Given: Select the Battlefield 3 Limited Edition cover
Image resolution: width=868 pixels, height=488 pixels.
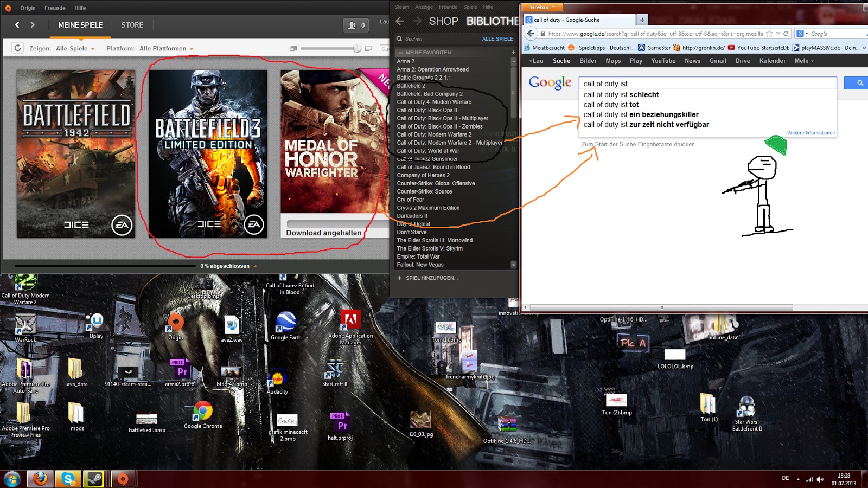Looking at the screenshot, I should [208, 154].
